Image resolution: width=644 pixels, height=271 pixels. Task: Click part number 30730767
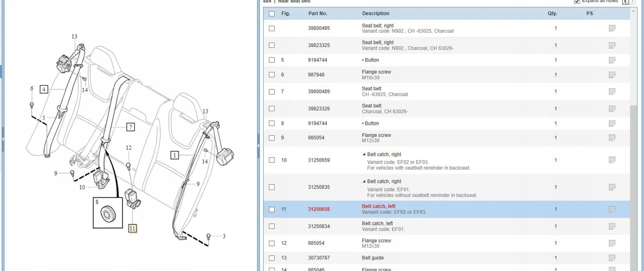click(x=319, y=258)
